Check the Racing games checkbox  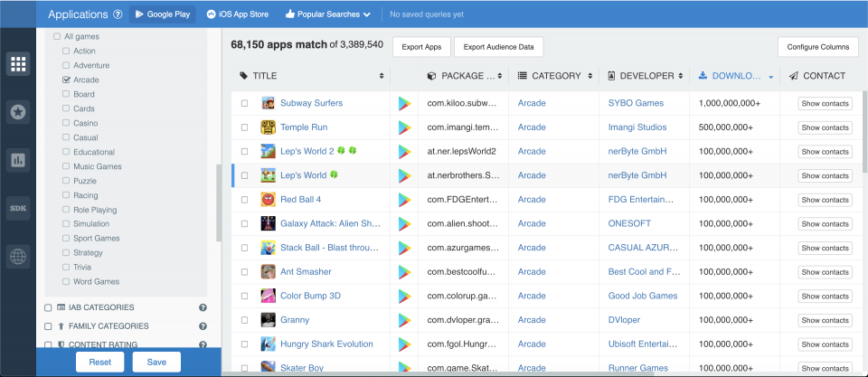click(x=66, y=195)
